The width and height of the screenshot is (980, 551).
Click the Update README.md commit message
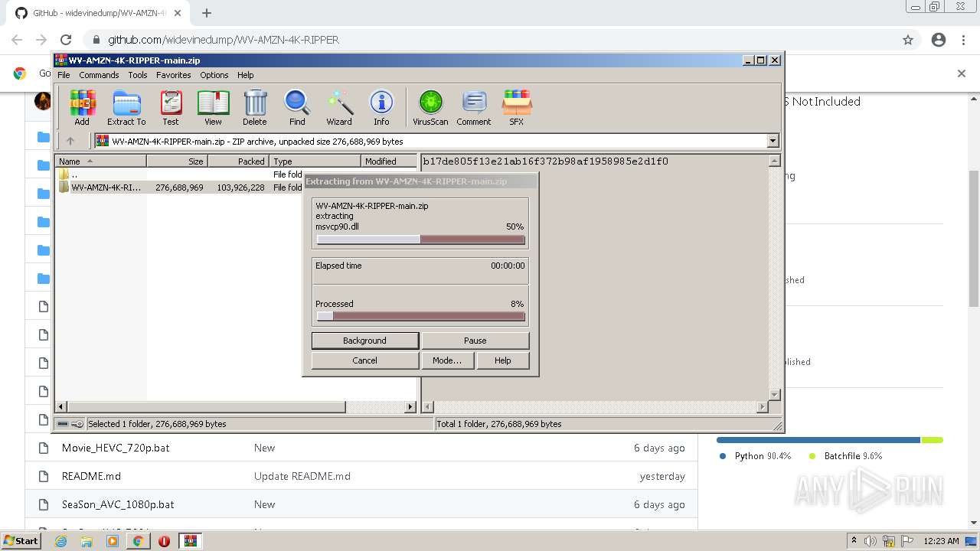(x=302, y=476)
